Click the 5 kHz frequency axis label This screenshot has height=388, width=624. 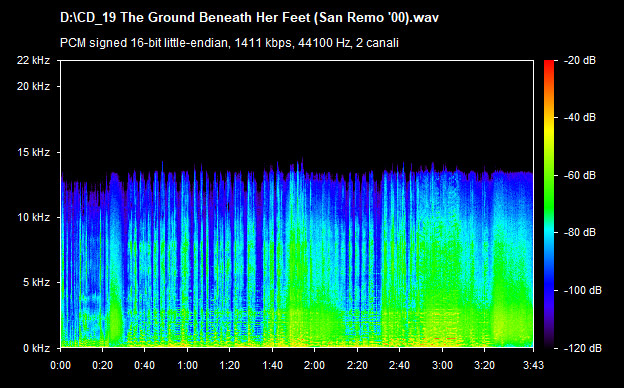click(36, 283)
